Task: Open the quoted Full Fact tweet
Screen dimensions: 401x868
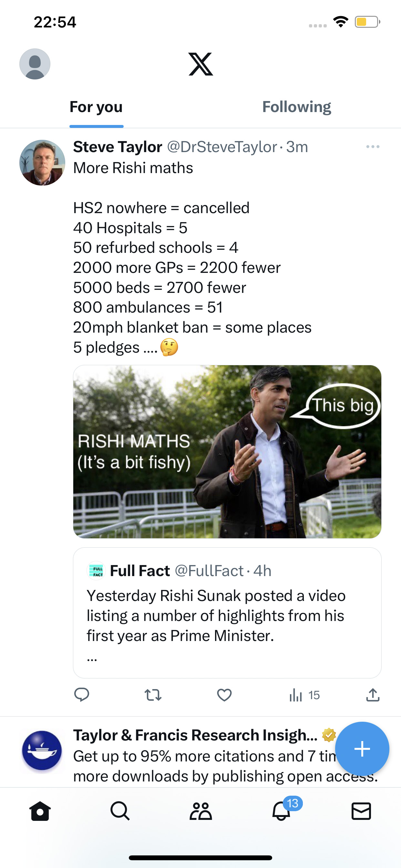Action: [x=227, y=613]
